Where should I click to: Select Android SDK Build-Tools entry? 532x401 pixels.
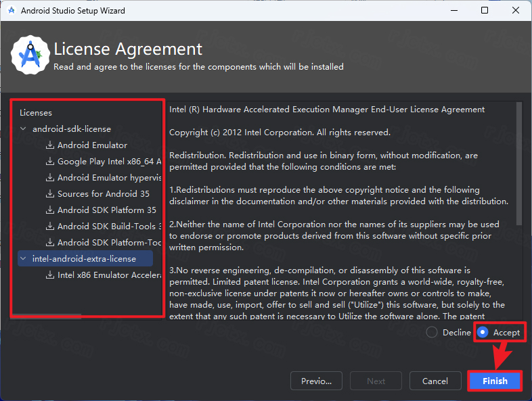(109, 226)
